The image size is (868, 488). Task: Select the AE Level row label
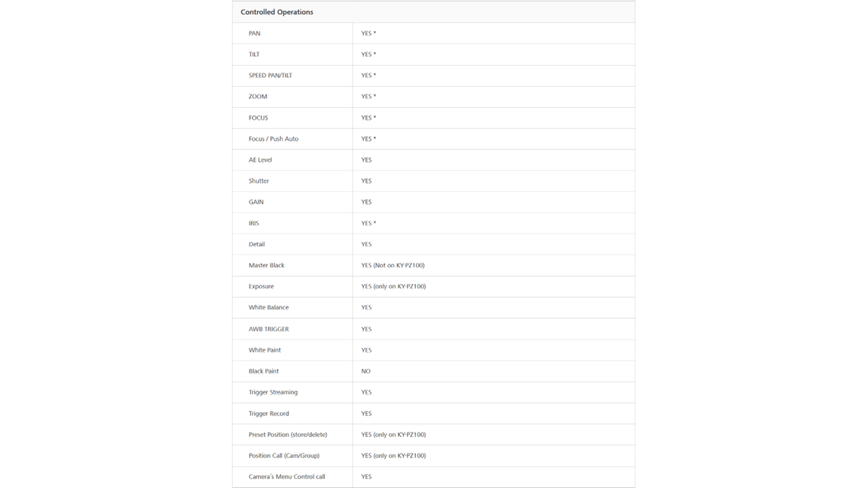[260, 160]
